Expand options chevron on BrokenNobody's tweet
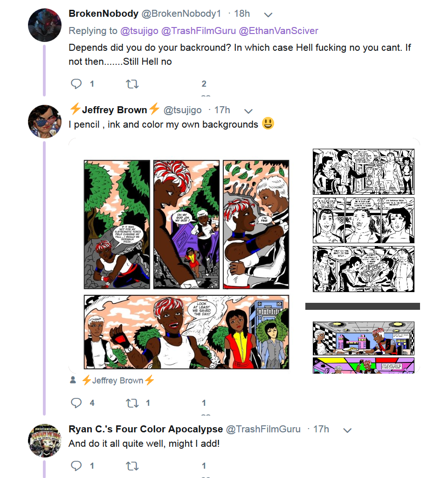The height and width of the screenshot is (478, 448). point(268,14)
